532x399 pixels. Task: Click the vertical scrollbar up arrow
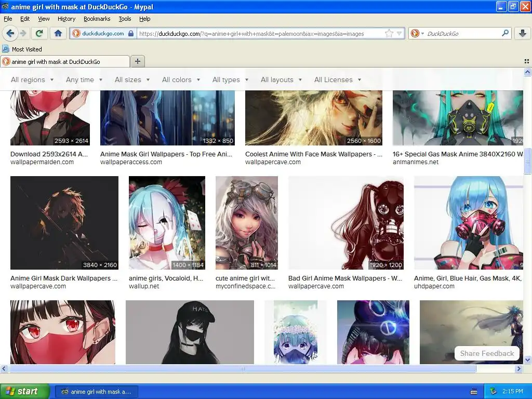(527, 72)
